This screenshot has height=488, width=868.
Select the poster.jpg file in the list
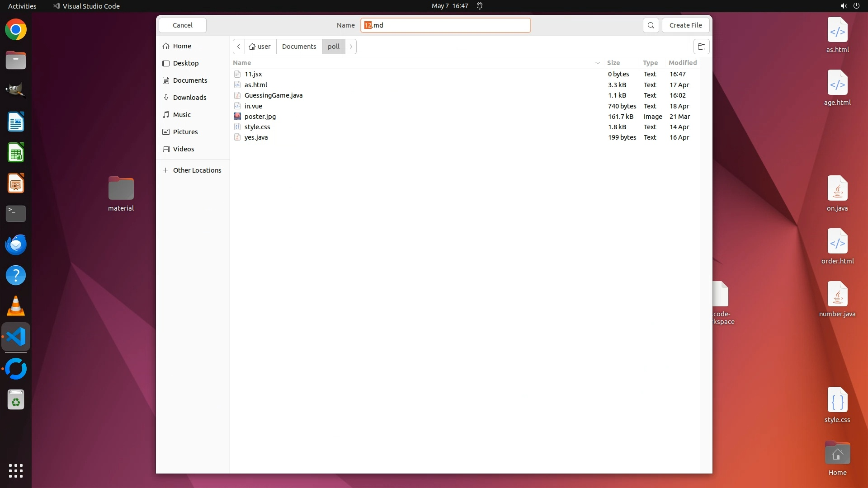[260, 117]
